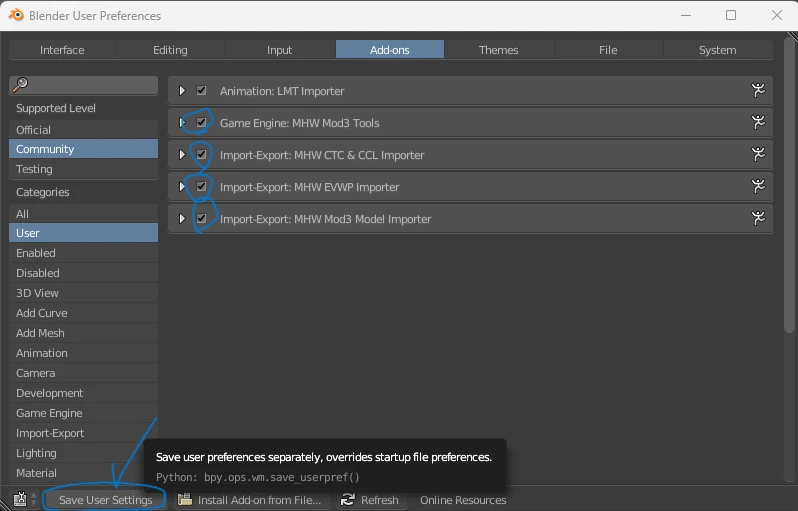Click Install Add-on from File button
Screen dimensions: 798x511
click(x=252, y=500)
